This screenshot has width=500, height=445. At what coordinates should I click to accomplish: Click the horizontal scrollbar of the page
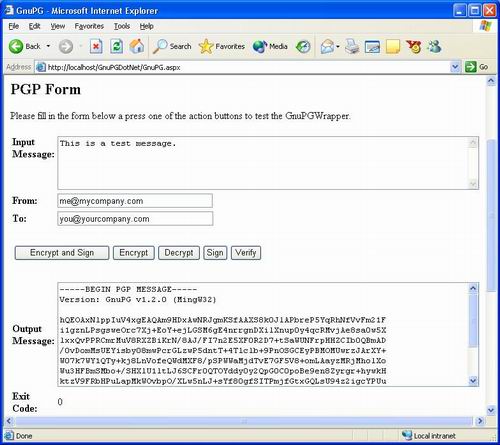tap(244, 421)
